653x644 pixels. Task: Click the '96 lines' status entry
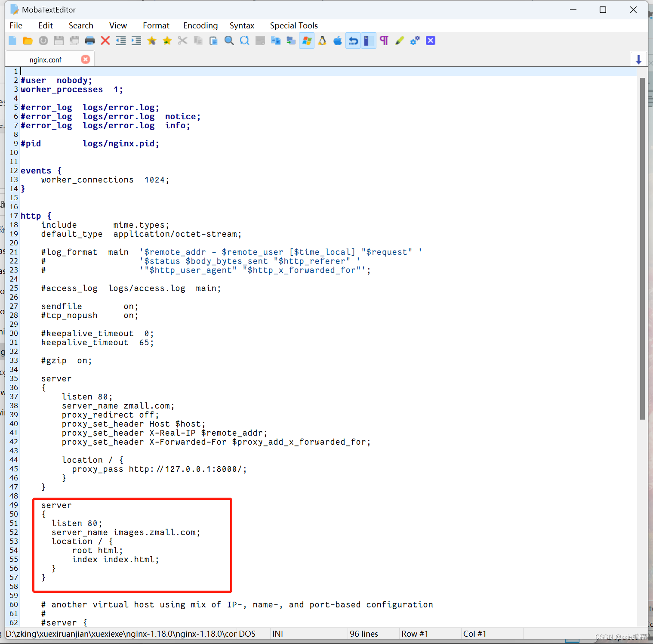(x=364, y=634)
